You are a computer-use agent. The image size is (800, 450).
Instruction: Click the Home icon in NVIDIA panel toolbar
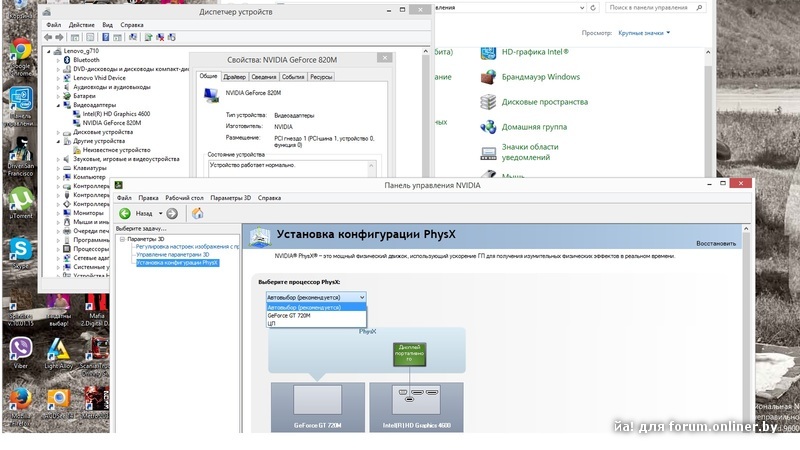click(x=197, y=213)
